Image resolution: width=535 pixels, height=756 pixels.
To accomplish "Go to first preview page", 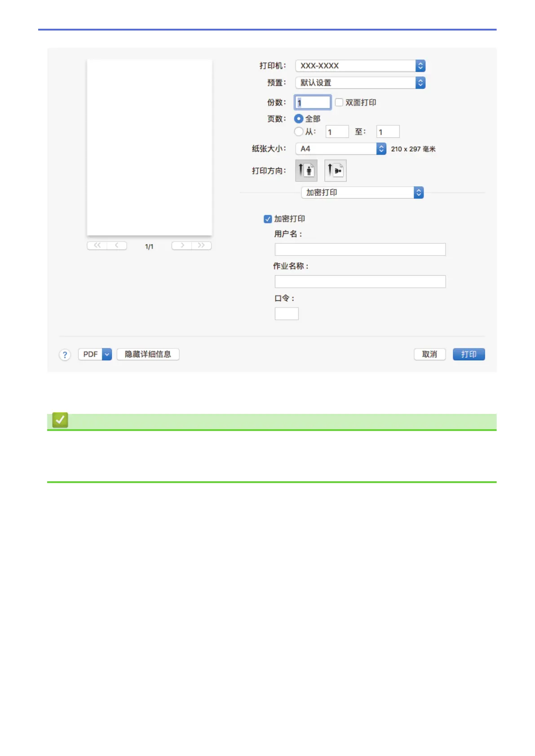I will click(x=97, y=246).
